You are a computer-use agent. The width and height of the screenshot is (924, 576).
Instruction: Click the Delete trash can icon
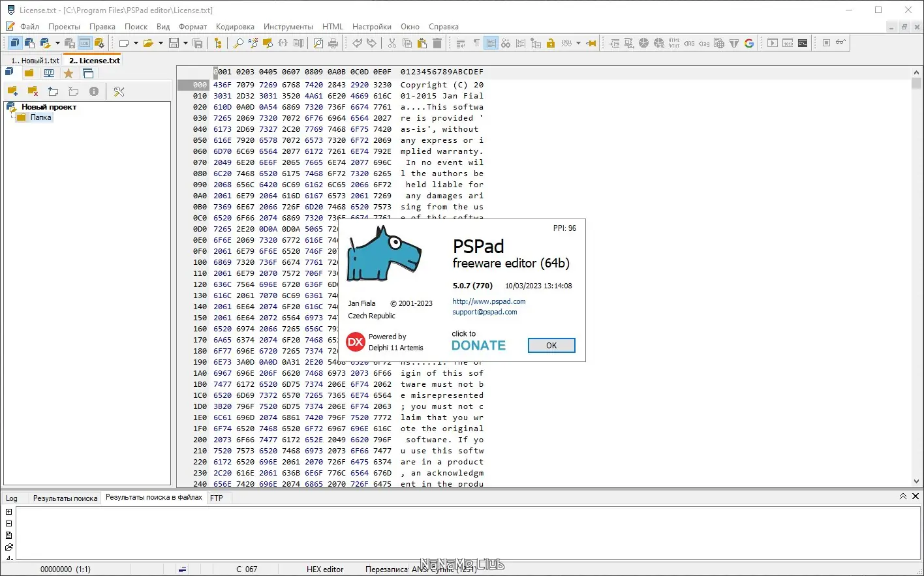tap(437, 43)
